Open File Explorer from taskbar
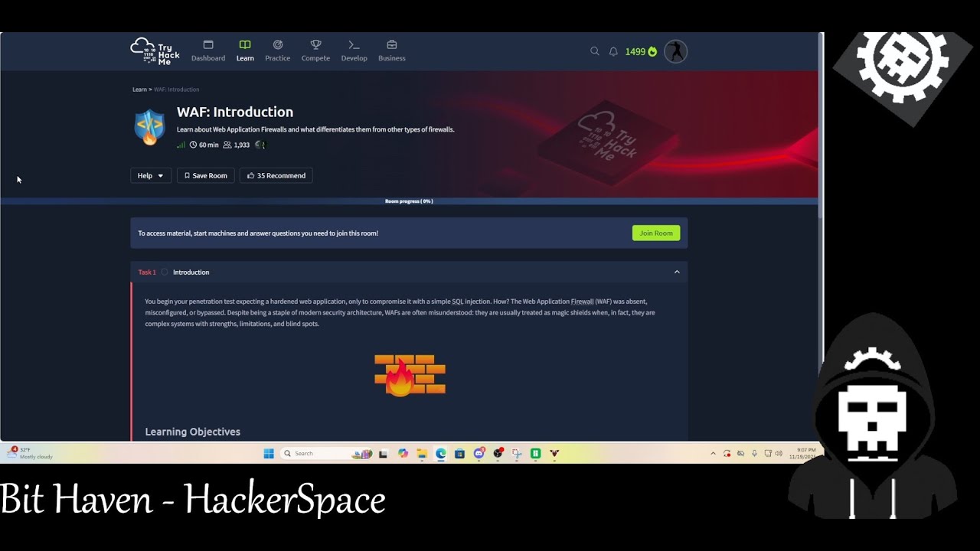Screen dimensions: 980x551 click(x=422, y=453)
